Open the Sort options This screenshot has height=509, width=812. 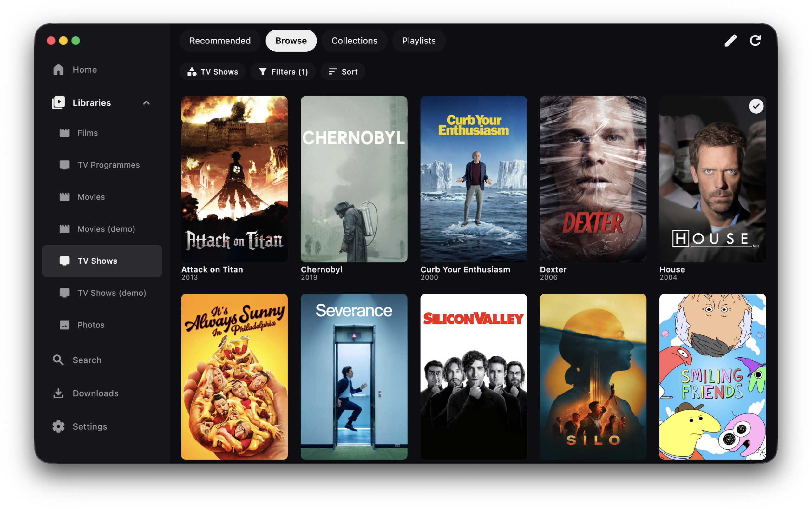coord(343,72)
